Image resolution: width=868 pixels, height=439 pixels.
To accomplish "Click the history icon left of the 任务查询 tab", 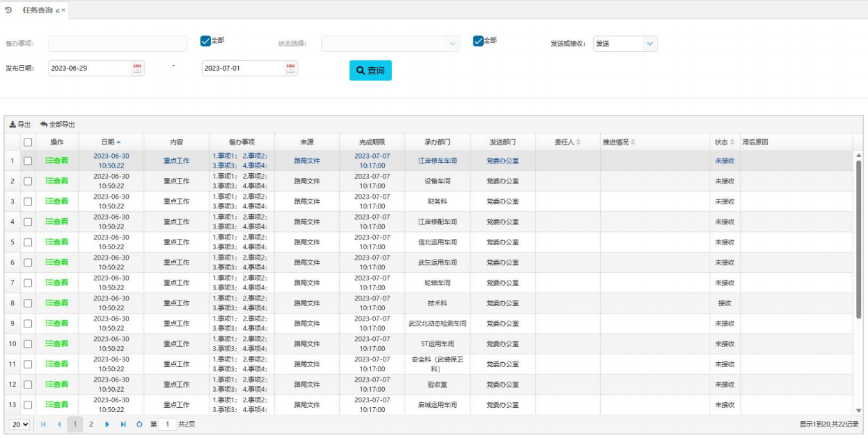I will pos(8,10).
